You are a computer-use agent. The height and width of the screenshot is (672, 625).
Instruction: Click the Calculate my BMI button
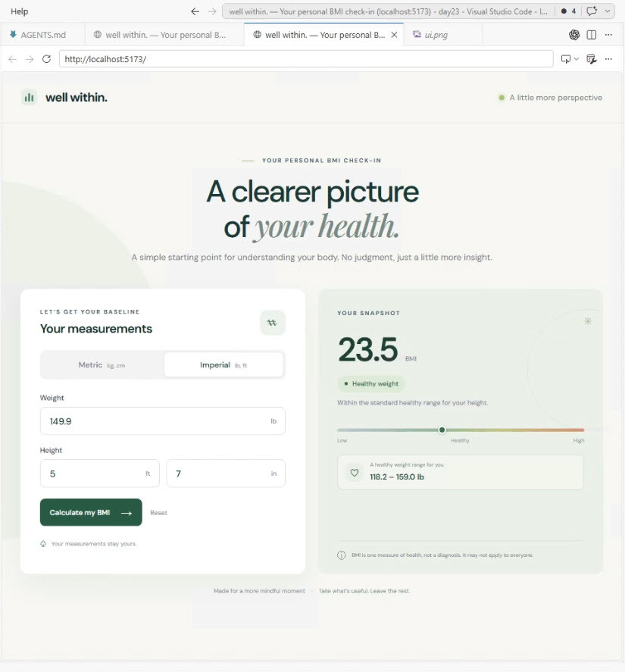point(91,512)
